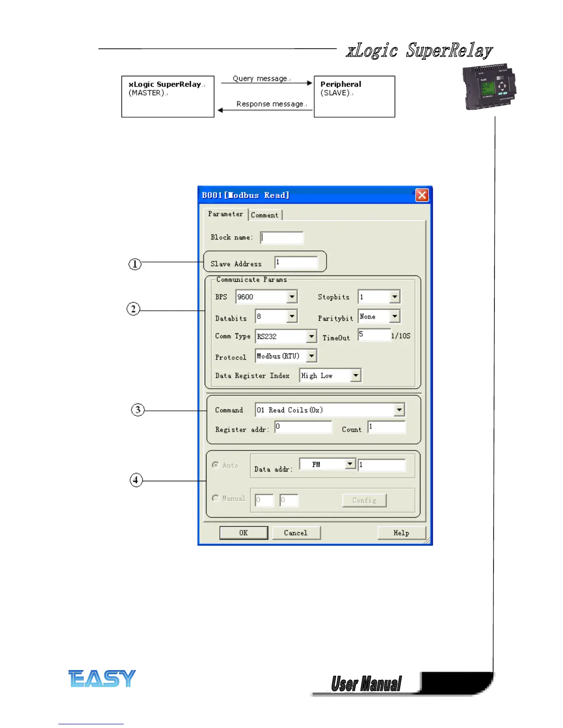Open Help for Modbus Read
This screenshot has height=728, width=563.
401,533
